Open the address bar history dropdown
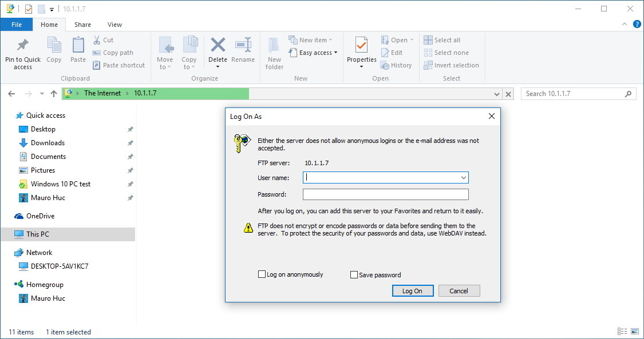The image size is (644, 339). point(497,94)
